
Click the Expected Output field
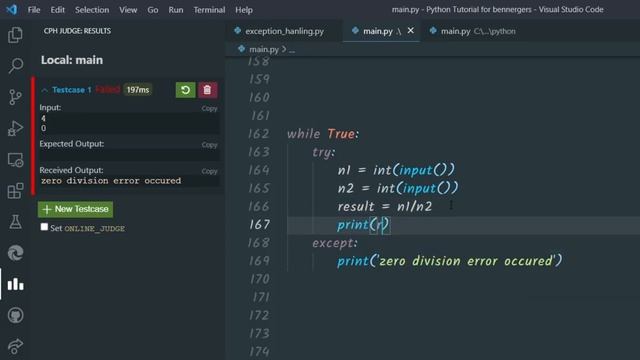point(129,156)
